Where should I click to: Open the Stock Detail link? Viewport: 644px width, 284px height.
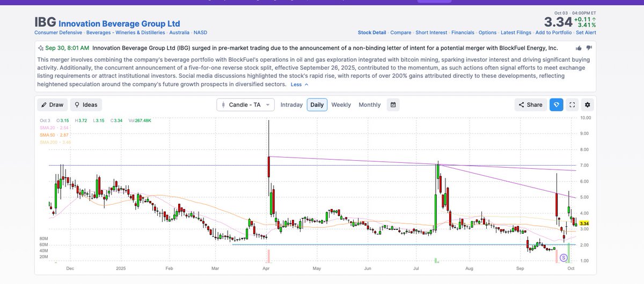coord(372,33)
